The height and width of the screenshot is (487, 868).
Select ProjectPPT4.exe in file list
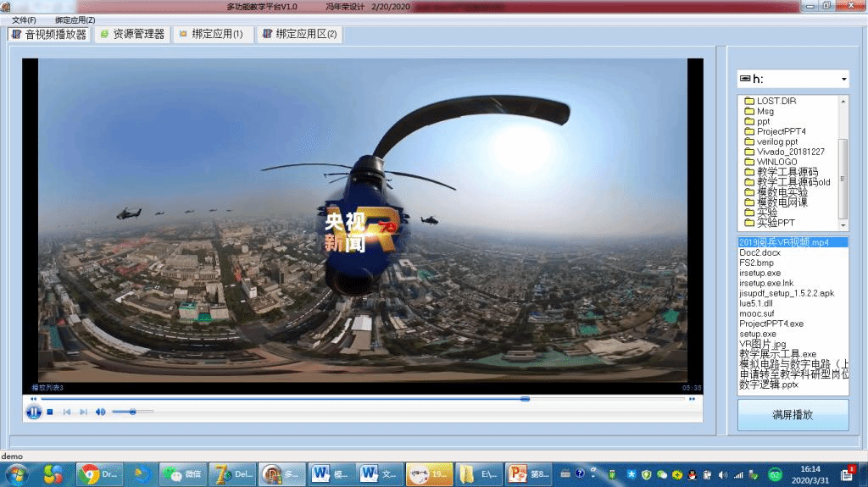coord(771,324)
